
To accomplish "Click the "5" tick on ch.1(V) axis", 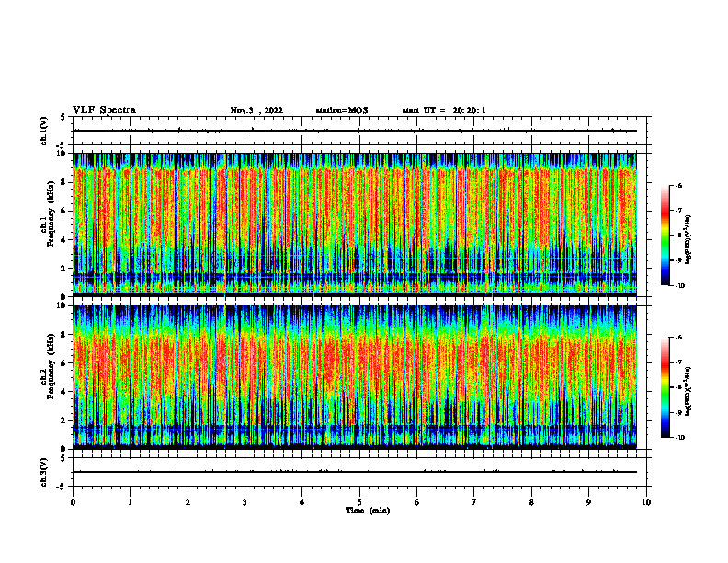I will pos(63,118).
